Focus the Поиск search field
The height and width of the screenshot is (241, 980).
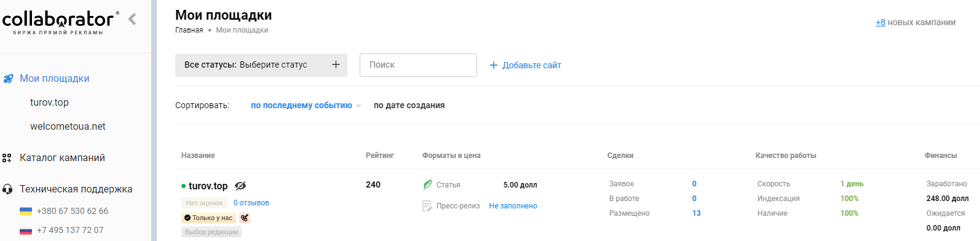[418, 65]
